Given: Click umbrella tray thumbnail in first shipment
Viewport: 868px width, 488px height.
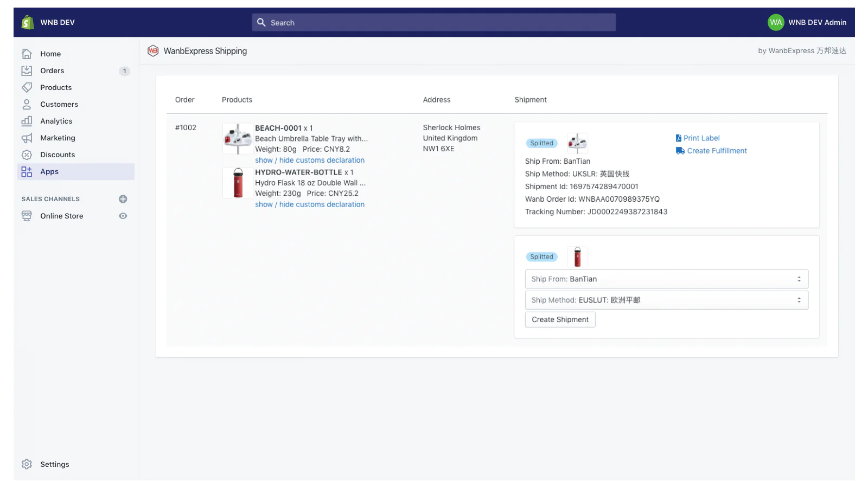Looking at the screenshot, I should [577, 143].
